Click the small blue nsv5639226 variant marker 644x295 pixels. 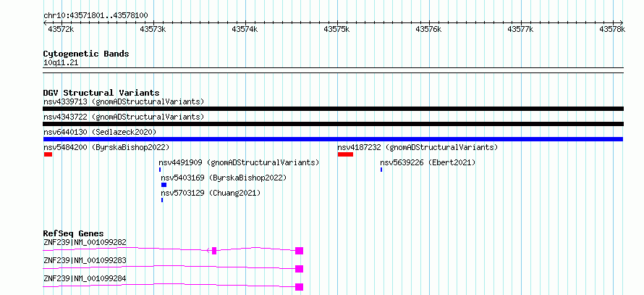(381, 170)
